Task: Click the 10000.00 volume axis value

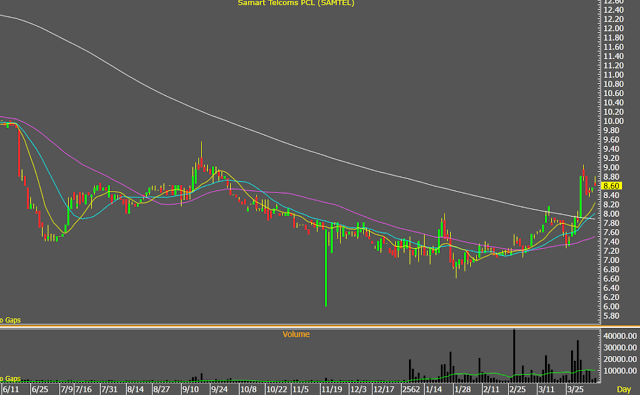Action: [620, 371]
